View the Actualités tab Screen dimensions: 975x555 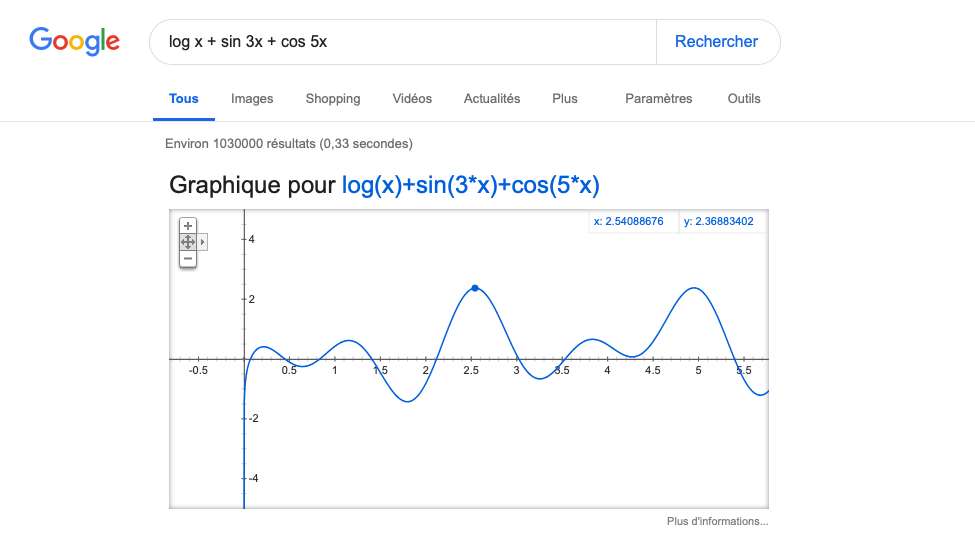pyautogui.click(x=492, y=99)
